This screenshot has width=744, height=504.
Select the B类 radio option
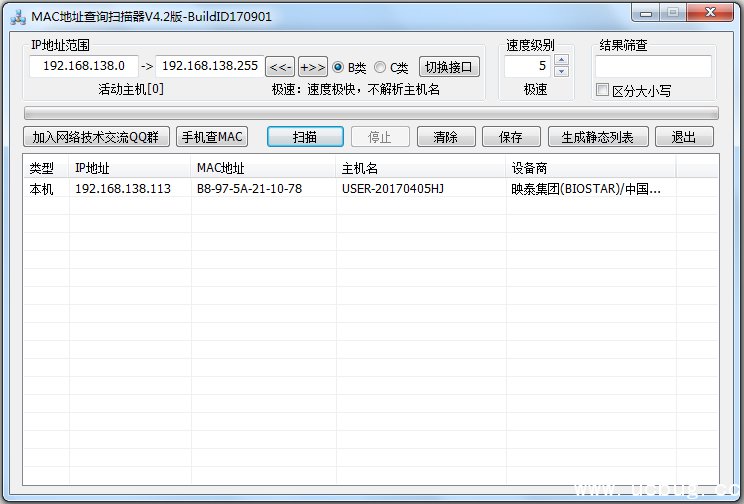[x=338, y=67]
